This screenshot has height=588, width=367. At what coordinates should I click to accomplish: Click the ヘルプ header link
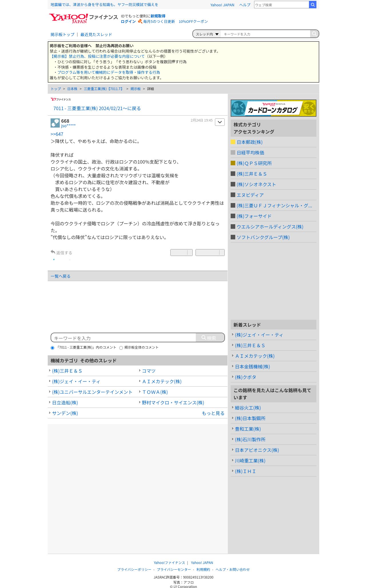(245, 5)
